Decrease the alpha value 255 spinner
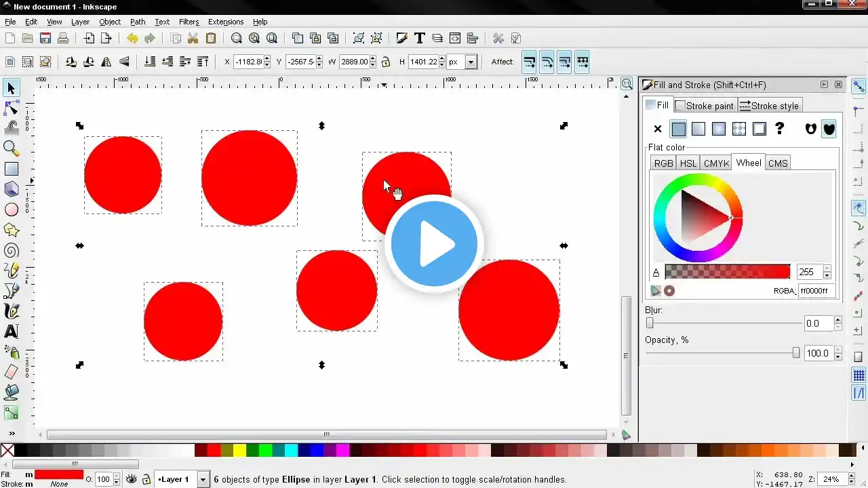The height and width of the screenshot is (488, 868). point(827,275)
